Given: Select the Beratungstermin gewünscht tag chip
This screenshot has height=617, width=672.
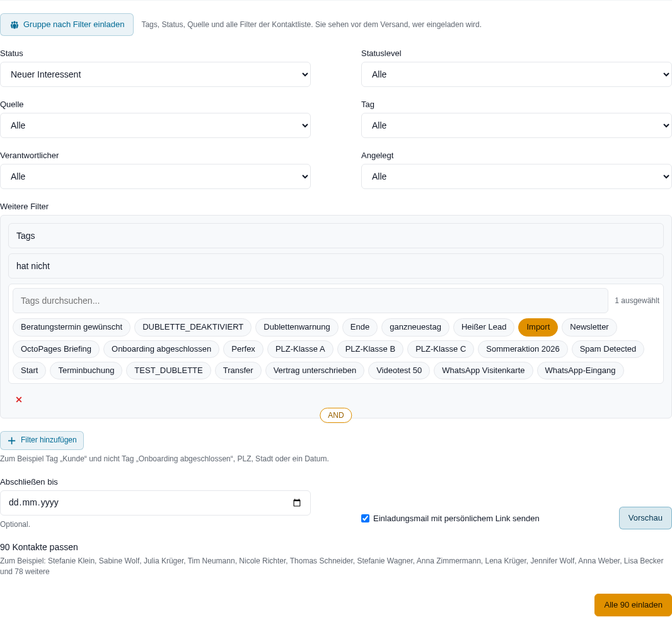Looking at the screenshot, I should tap(72, 327).
